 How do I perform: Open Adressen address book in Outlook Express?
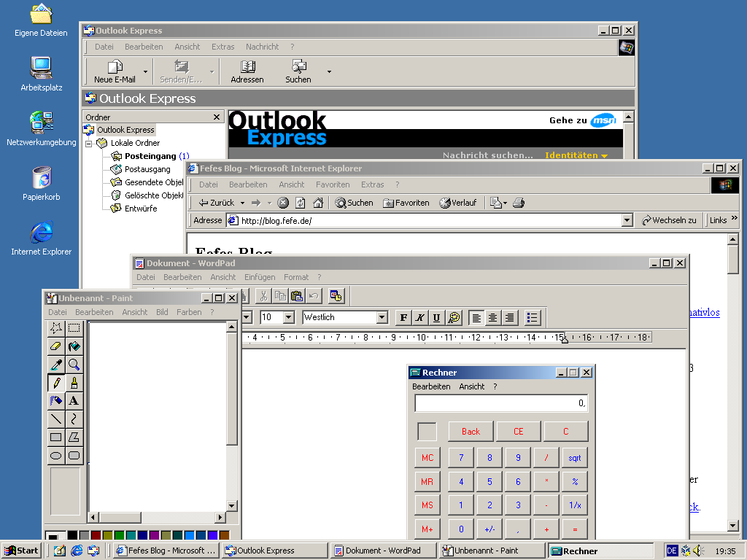[x=247, y=71]
